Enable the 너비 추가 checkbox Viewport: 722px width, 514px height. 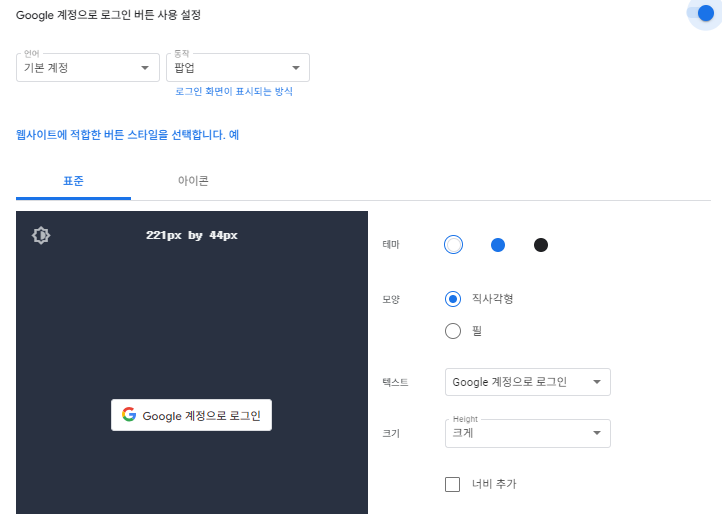click(452, 484)
